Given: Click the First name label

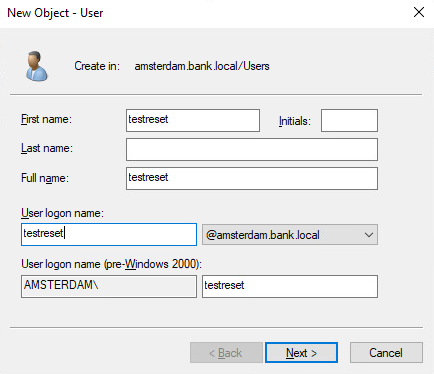Looking at the screenshot, I should point(46,119).
